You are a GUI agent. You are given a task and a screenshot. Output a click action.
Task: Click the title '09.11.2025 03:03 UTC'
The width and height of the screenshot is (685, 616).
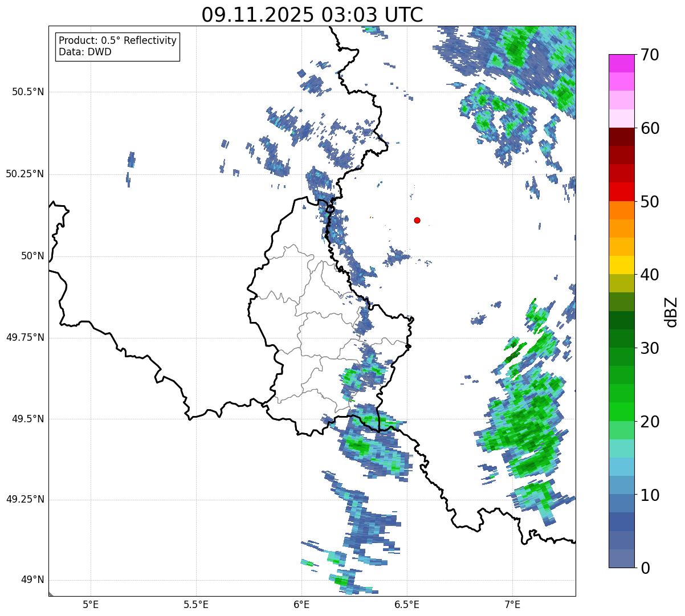312,15
